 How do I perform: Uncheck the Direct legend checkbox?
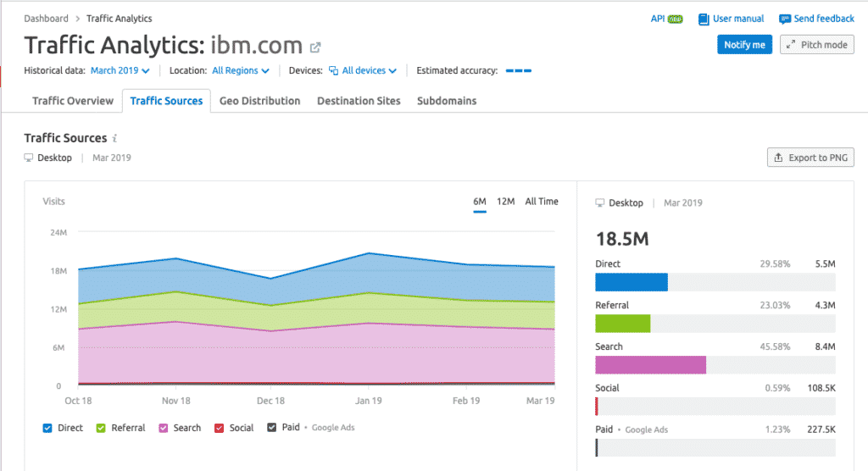click(x=47, y=428)
